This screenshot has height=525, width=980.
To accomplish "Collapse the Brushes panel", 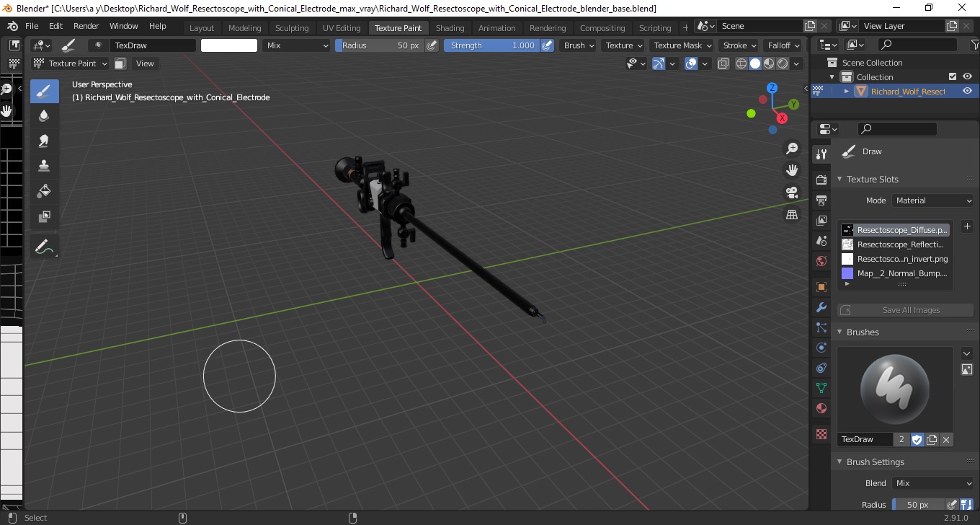I will (x=839, y=332).
